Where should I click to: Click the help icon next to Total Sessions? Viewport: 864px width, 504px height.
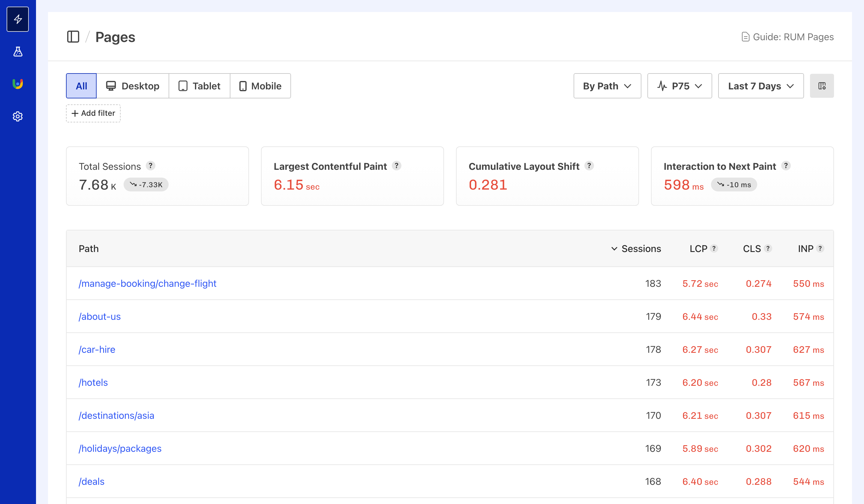[151, 166]
